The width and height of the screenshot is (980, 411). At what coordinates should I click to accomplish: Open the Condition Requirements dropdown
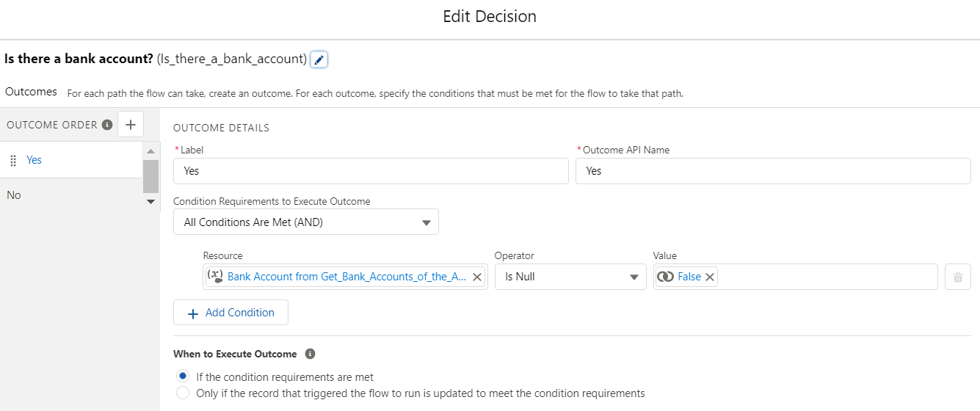click(305, 222)
